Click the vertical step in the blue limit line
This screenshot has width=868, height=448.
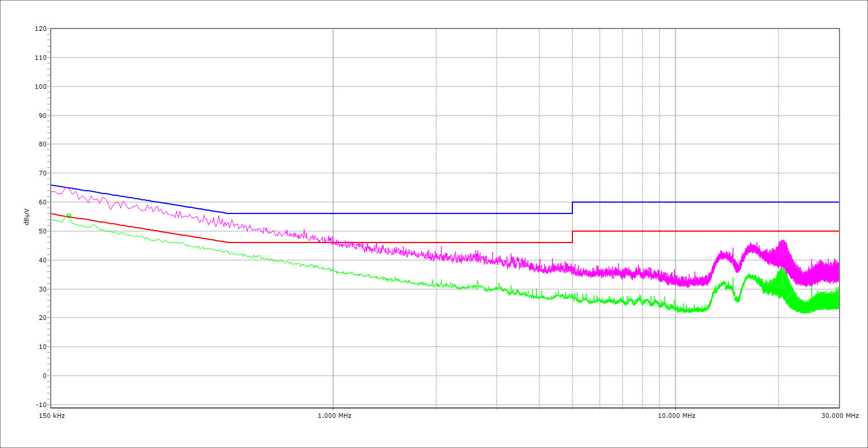pyautogui.click(x=572, y=208)
